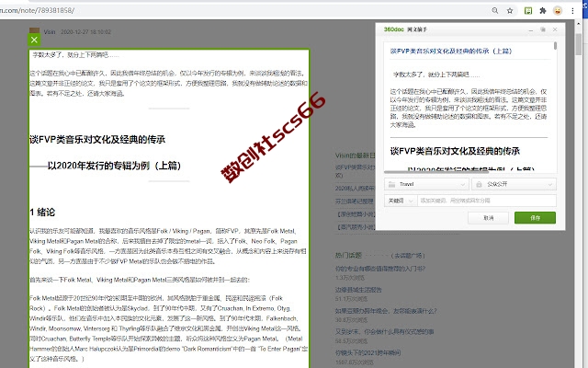This screenshot has height=368, width=588.
Task: Open the 公众公开 visibility dropdown
Action: 514,184
